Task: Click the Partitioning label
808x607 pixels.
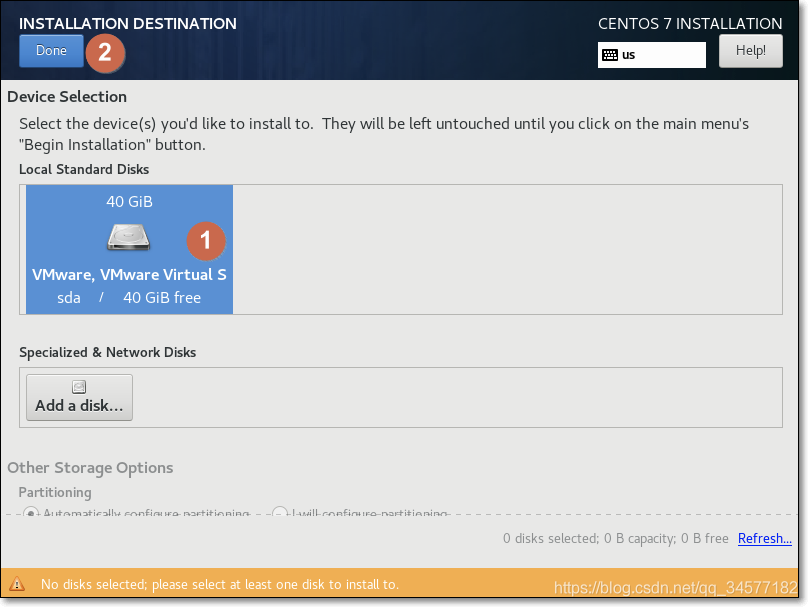Action: [x=55, y=493]
